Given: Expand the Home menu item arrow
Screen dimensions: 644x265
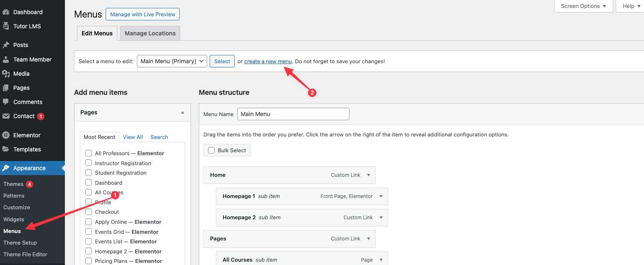Looking at the screenshot, I should pyautogui.click(x=369, y=175).
